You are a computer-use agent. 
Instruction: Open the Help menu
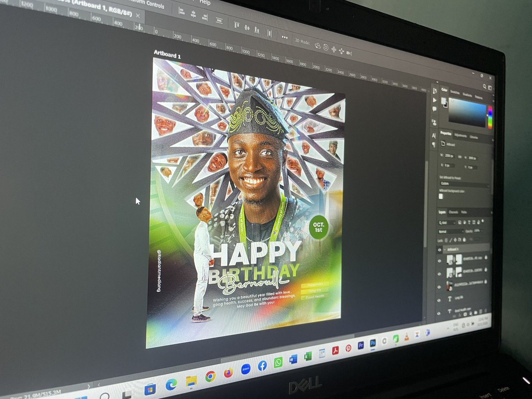click(205, 2)
